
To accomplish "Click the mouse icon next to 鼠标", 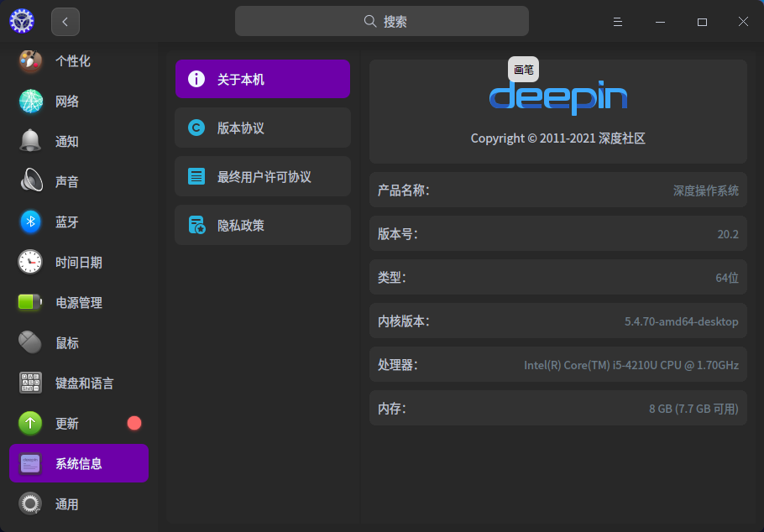I will click(30, 342).
